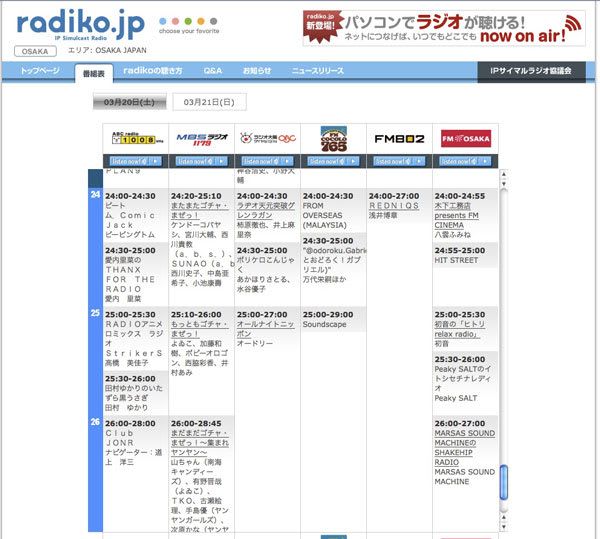
Task: Open IPサイマルラジオ協議会 link
Action: (x=531, y=71)
